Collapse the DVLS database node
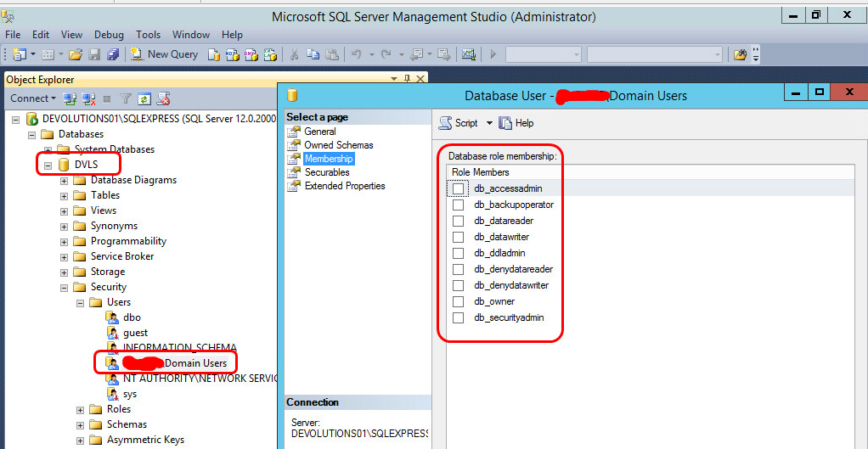868x449 pixels. click(48, 165)
